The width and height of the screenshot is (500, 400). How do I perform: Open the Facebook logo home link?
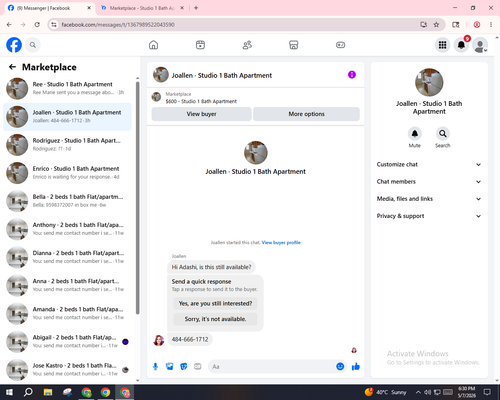click(14, 45)
